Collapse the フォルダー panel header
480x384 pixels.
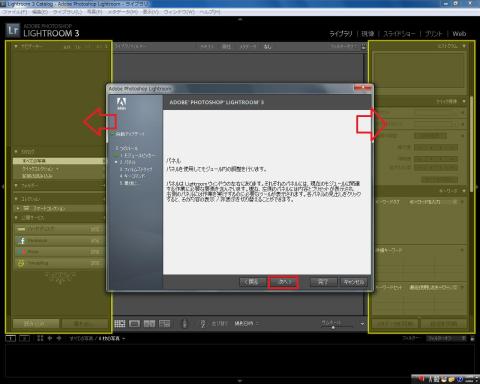pos(16,185)
